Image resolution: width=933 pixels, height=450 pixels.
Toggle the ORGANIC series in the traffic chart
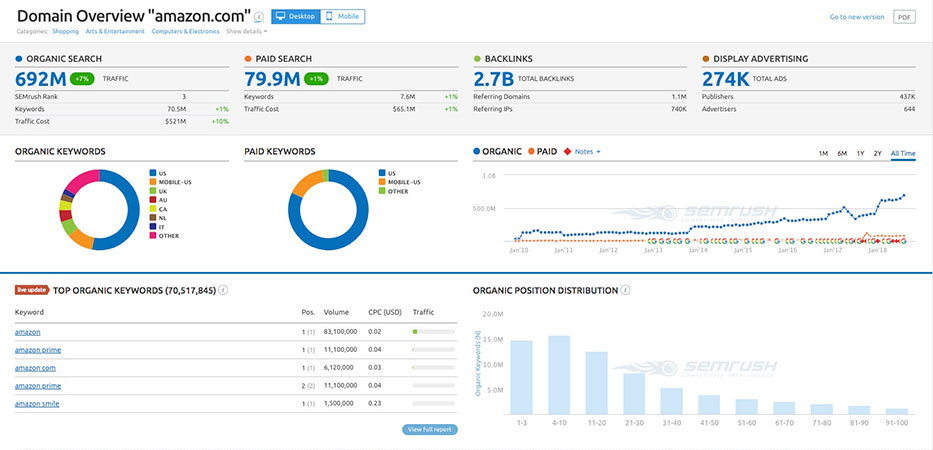pyautogui.click(x=497, y=152)
